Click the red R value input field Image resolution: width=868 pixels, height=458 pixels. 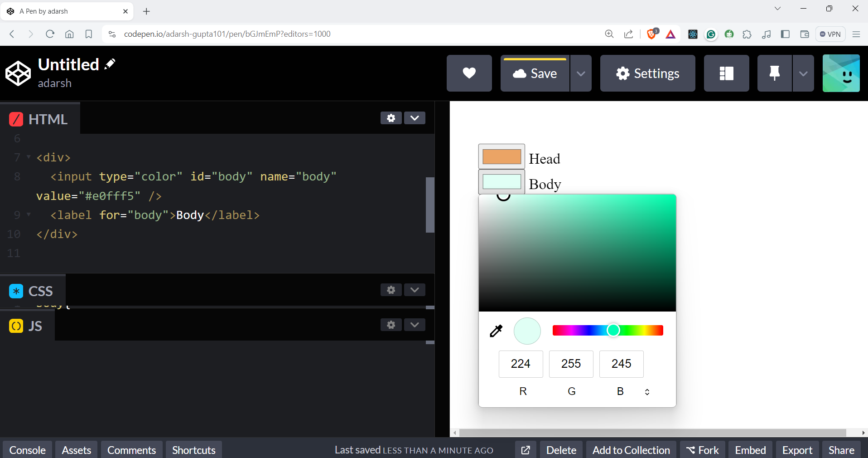pos(521,364)
